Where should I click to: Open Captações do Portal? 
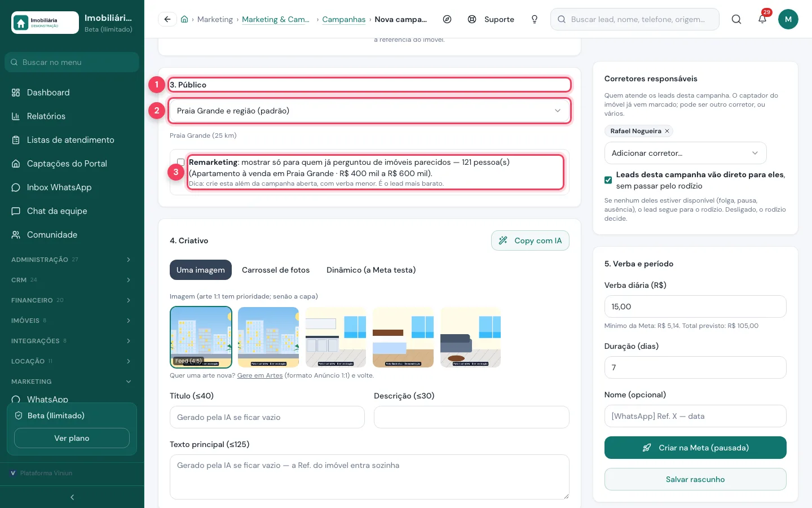[x=72, y=164]
